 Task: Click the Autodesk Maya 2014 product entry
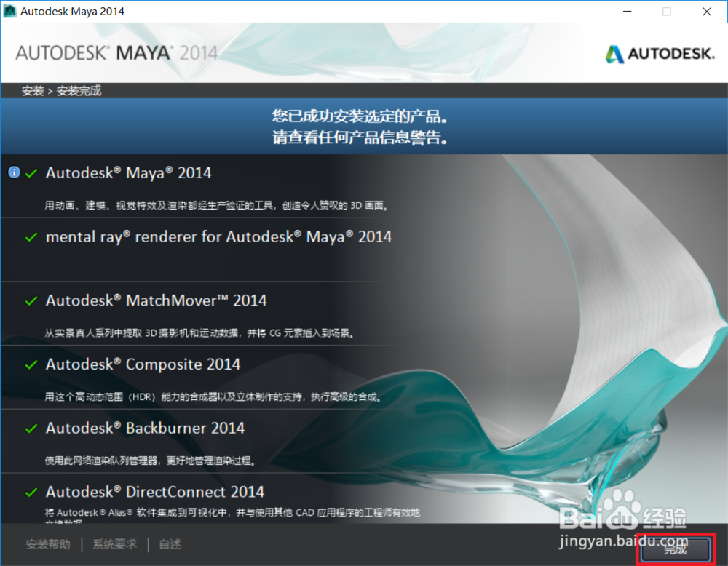point(128,173)
